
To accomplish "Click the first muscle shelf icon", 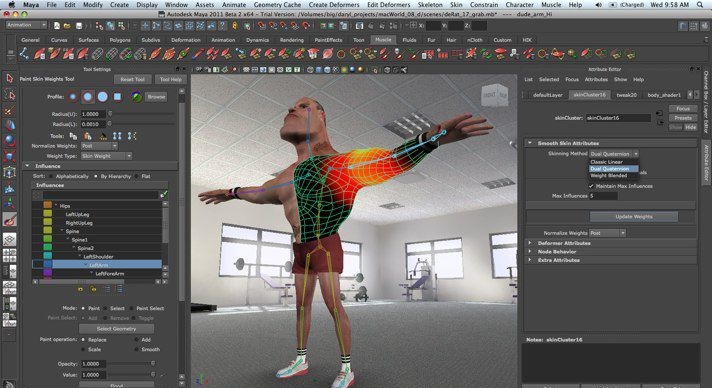I will (25, 54).
